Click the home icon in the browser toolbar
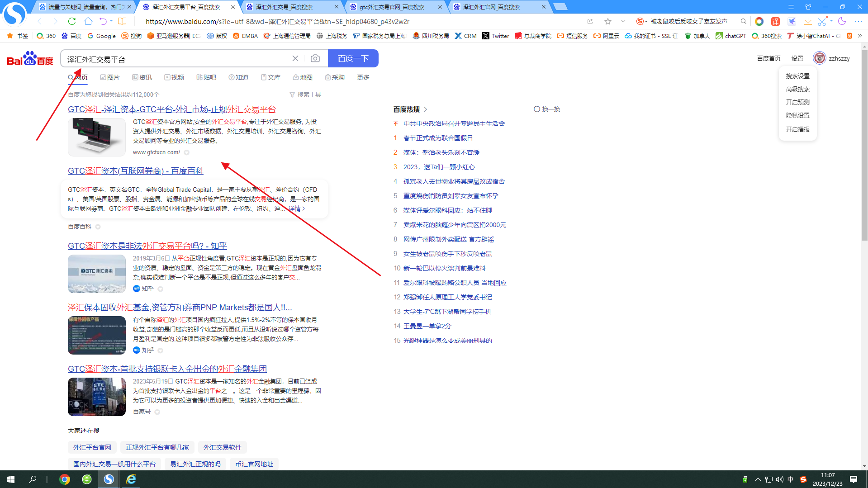Screen dimensions: 868x488 pos(88,21)
